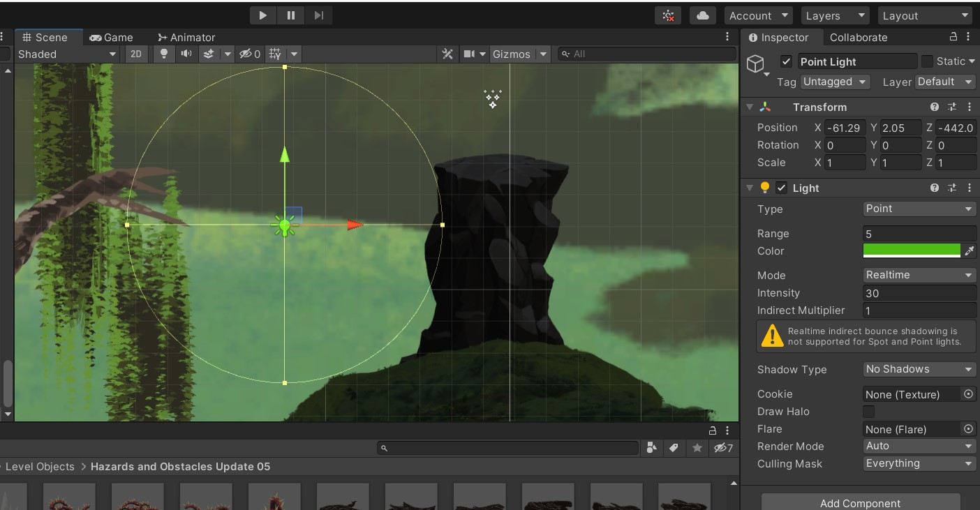This screenshot has height=510, width=980.
Task: Toggle scene effects (skybox/fog) icon
Action: coord(208,54)
